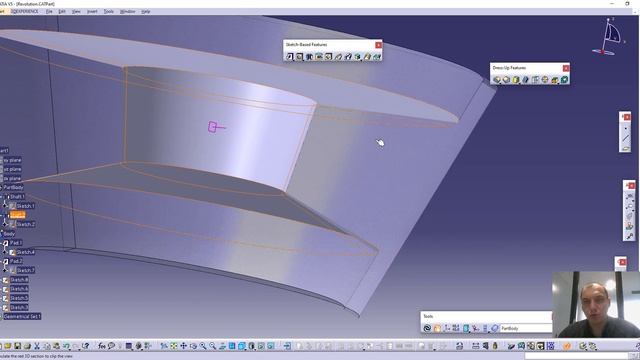Open the File menu
The image size is (640, 360).
pyautogui.click(x=49, y=11)
